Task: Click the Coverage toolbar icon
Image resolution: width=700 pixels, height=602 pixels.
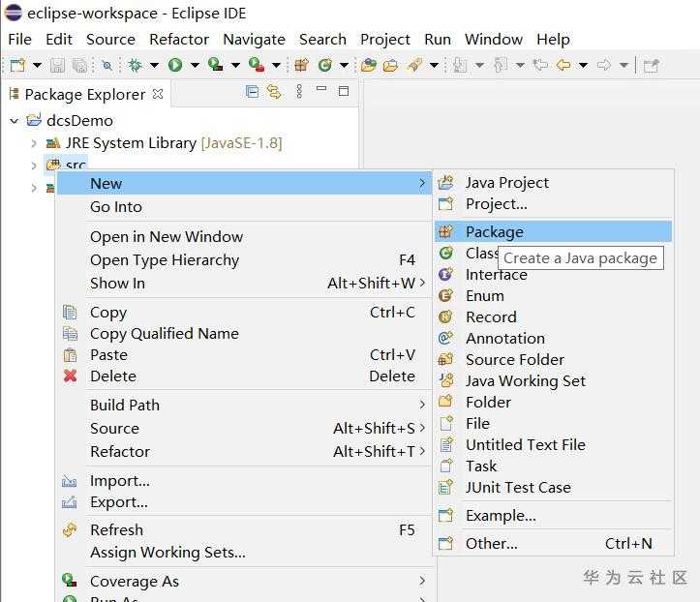Action: coord(216,65)
